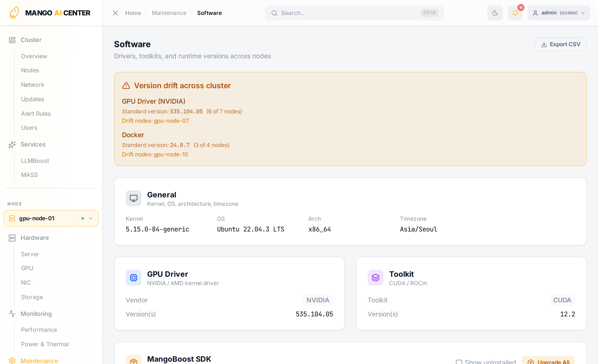The width and height of the screenshot is (598, 364).
Task: Click the GPU Driver chip icon
Action: coord(133,278)
